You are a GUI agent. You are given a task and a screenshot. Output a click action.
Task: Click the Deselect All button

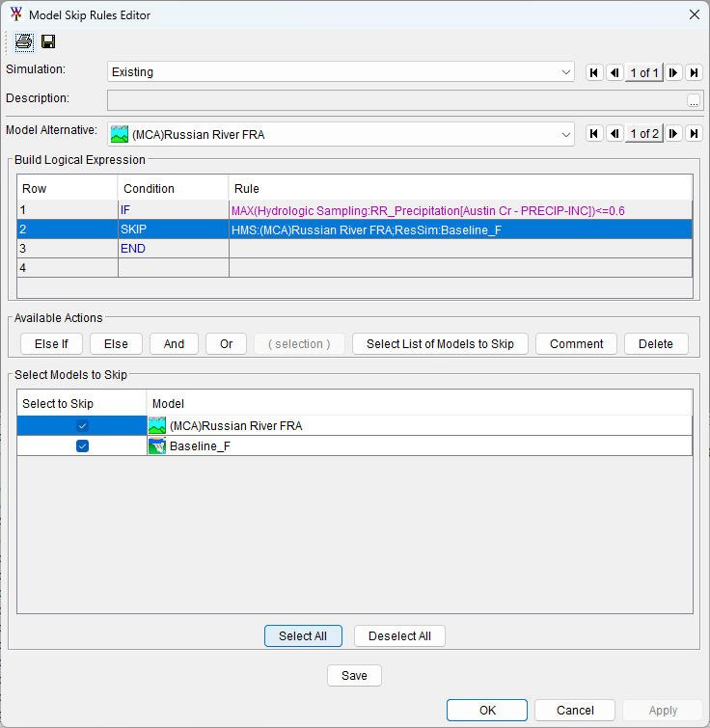399,636
